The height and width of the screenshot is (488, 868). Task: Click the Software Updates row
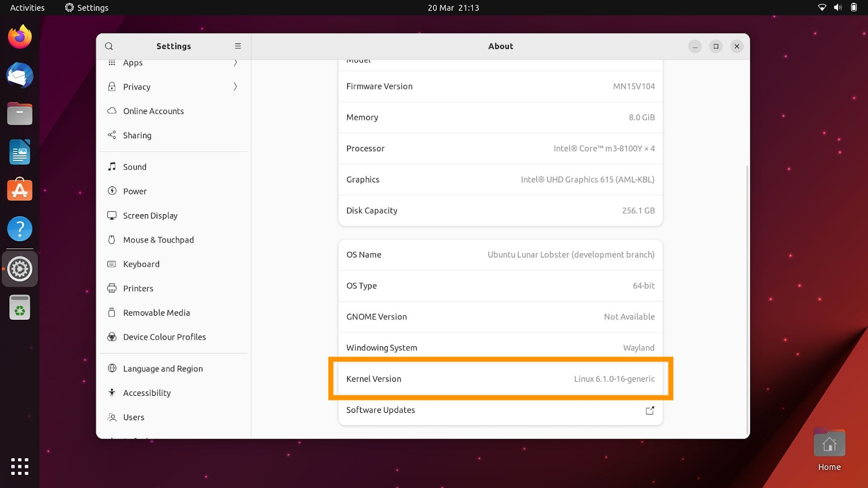500,410
